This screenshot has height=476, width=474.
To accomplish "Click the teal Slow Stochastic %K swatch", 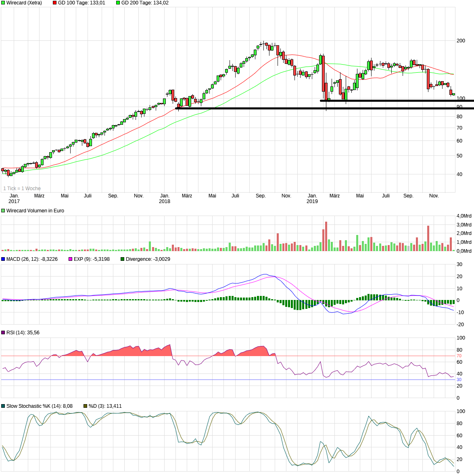I will click(3, 406).
